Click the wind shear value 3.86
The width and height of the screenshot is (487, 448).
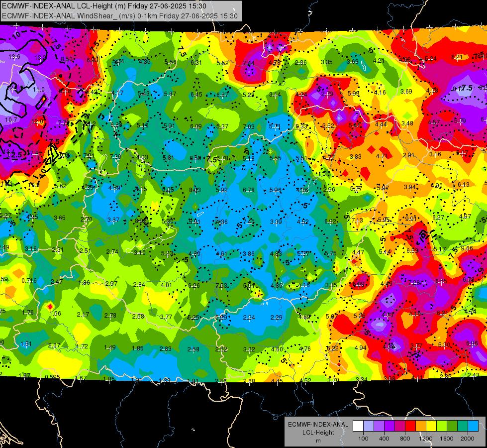(249, 254)
